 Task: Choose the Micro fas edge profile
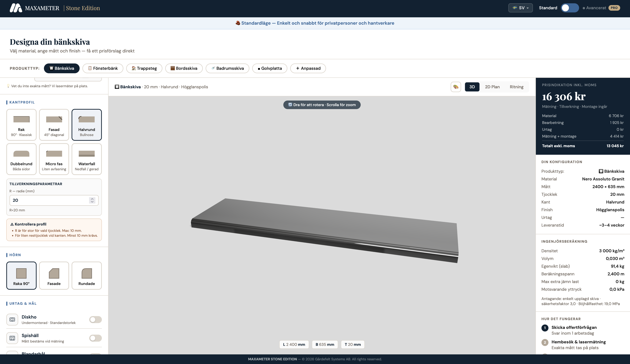54,159
